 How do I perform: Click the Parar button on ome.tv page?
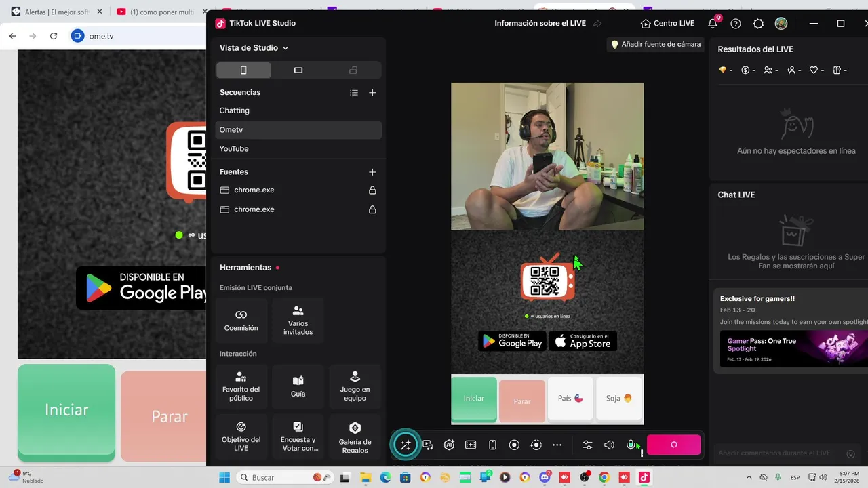coord(163,416)
